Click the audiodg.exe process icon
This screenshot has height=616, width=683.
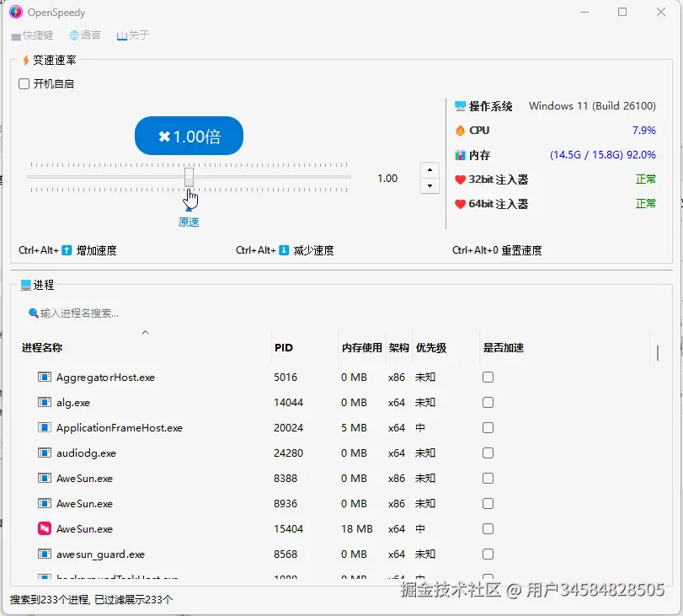click(45, 453)
